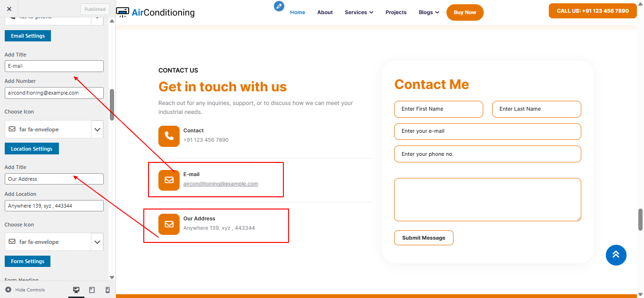Image resolution: width=644 pixels, height=298 pixels.
Task: Close the customizer with the X icon
Action: [9, 9]
